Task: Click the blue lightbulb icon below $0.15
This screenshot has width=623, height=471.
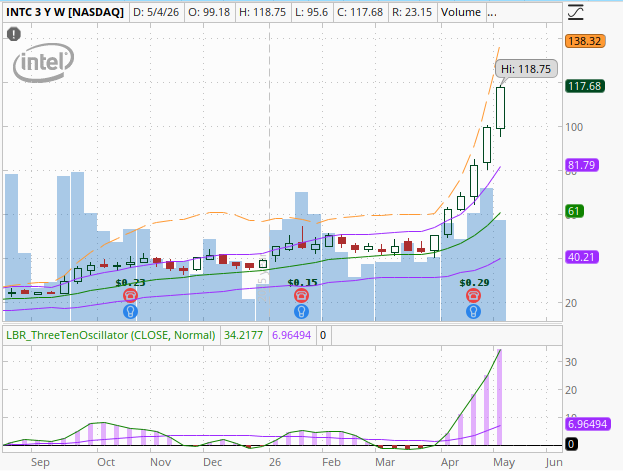Action: [x=302, y=311]
